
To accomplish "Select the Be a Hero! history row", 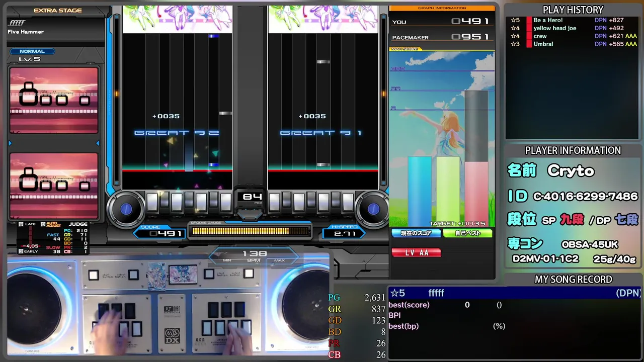I will (574, 20).
